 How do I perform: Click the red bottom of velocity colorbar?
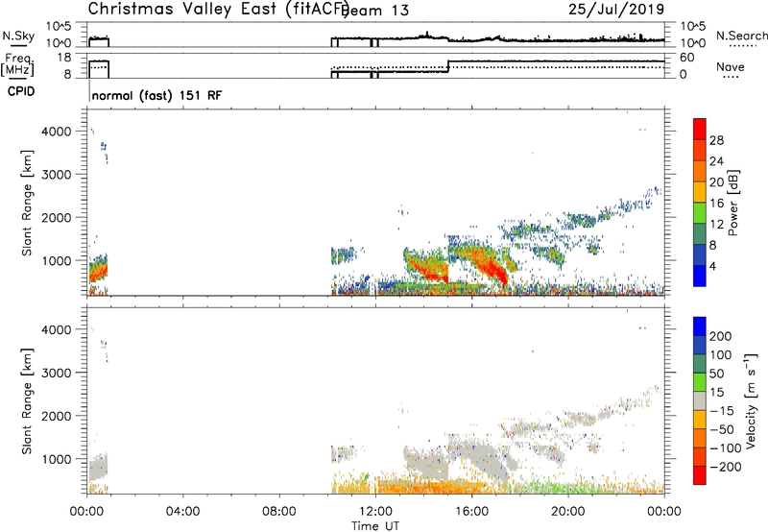(x=700, y=475)
